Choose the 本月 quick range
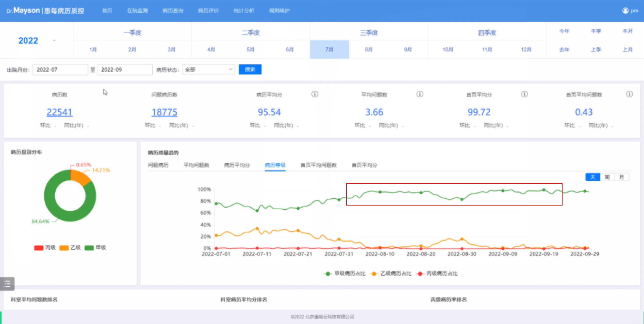The height and width of the screenshot is (324, 644). pos(628,31)
